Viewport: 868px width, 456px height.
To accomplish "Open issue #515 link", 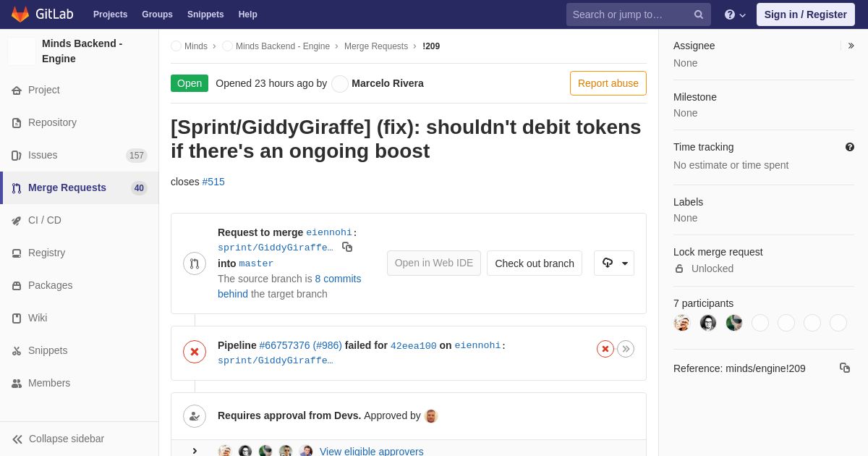I will pos(213,182).
